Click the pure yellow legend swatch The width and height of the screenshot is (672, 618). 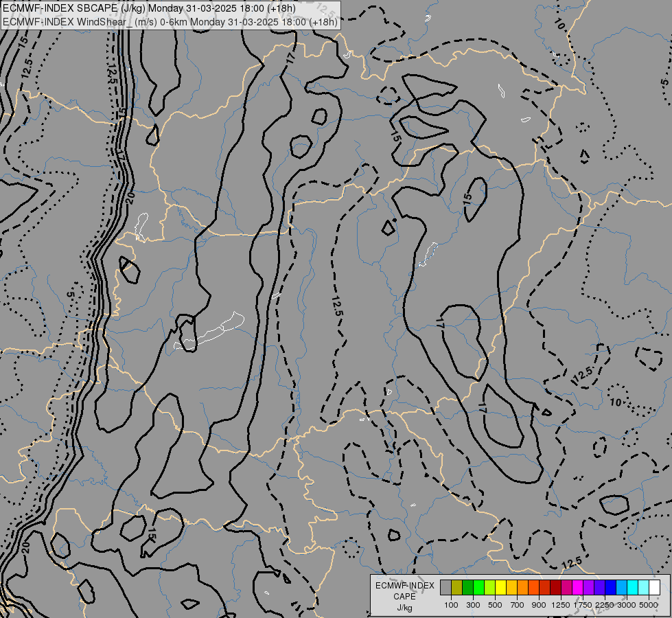click(x=500, y=587)
